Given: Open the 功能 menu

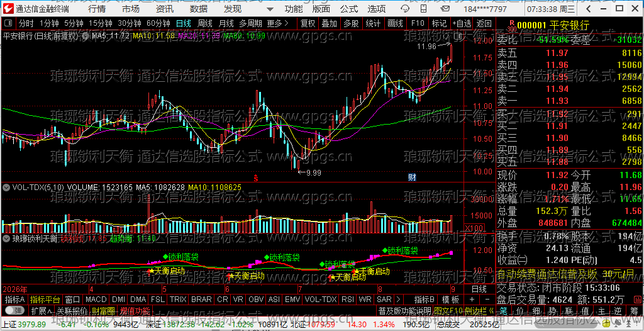Looking at the screenshot, I should click(294, 9).
